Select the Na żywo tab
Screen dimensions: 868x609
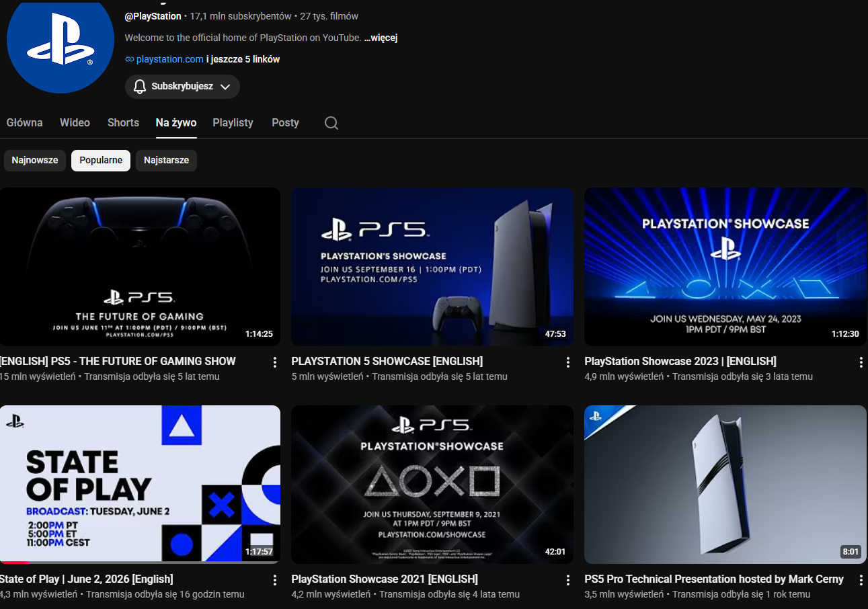(176, 122)
